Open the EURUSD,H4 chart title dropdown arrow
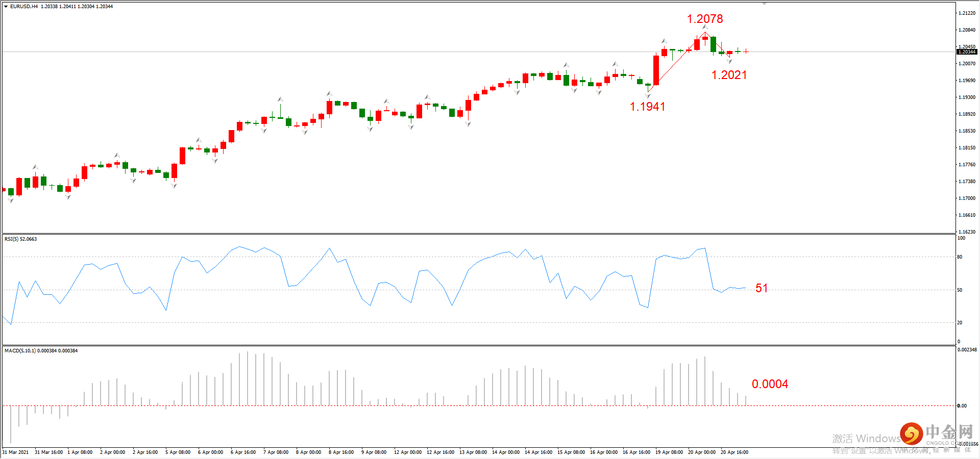 click(x=6, y=7)
